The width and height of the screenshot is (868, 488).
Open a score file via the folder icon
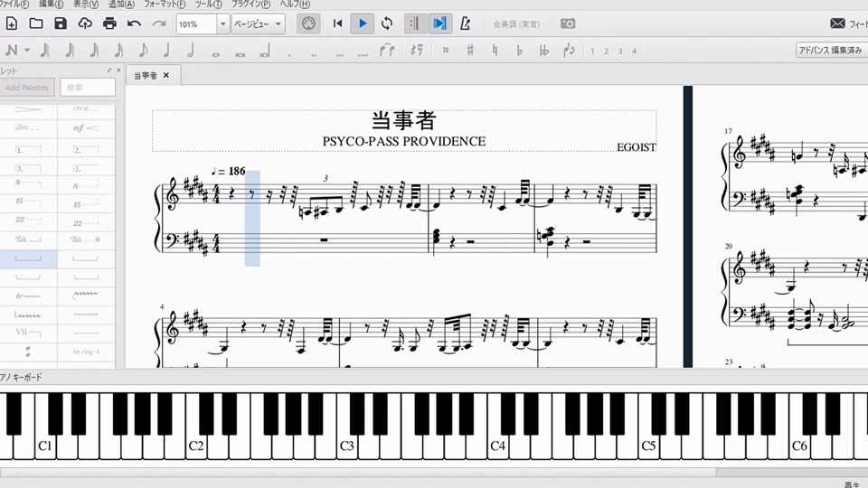[36, 23]
